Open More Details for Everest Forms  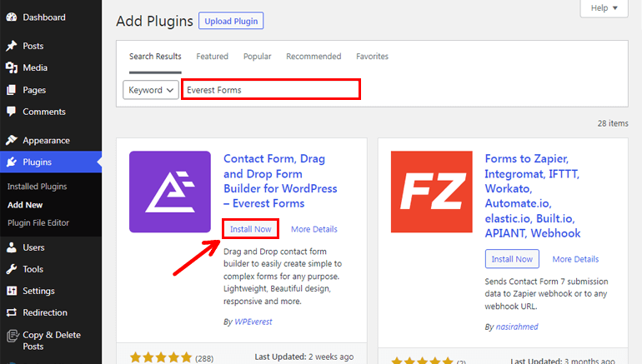click(314, 229)
